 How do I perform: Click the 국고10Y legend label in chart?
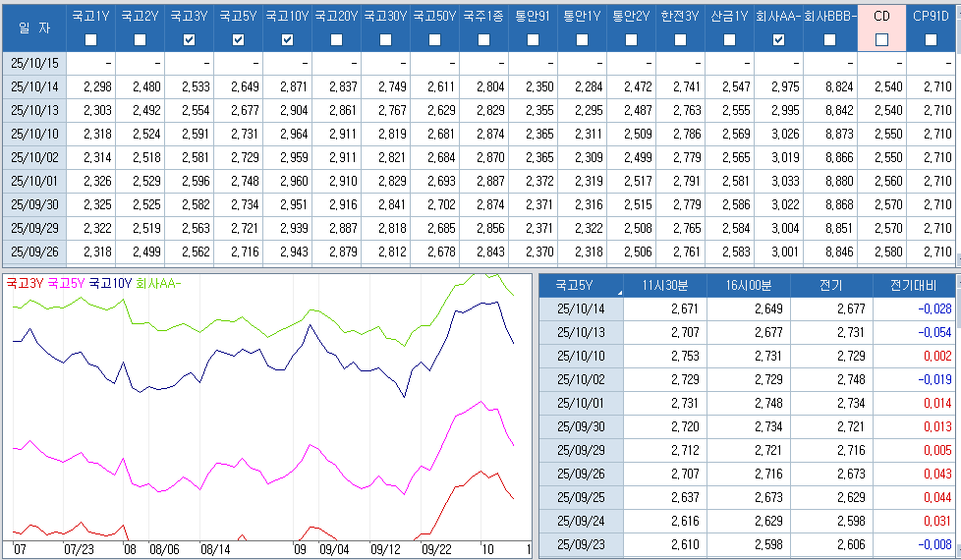point(110,283)
